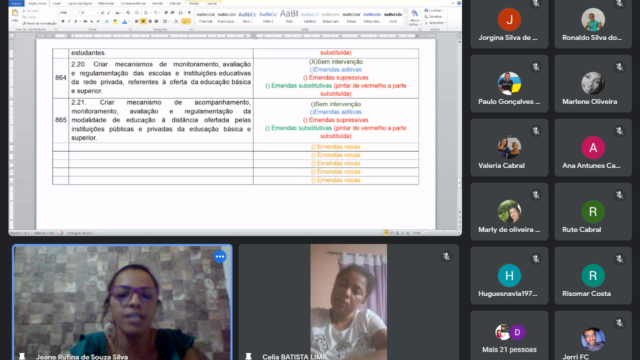
Task: Click the Substituir button in ribbon
Action: pos(433,17)
